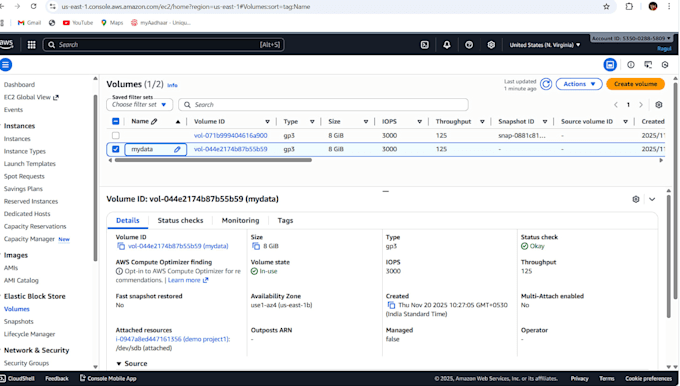Open the Actions dropdown

[x=579, y=84]
